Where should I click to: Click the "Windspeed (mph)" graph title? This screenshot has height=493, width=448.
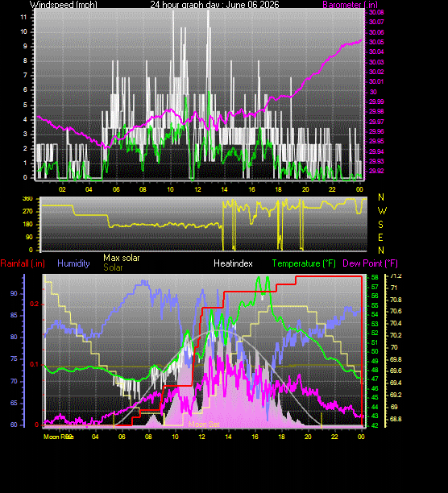tap(64, 4)
